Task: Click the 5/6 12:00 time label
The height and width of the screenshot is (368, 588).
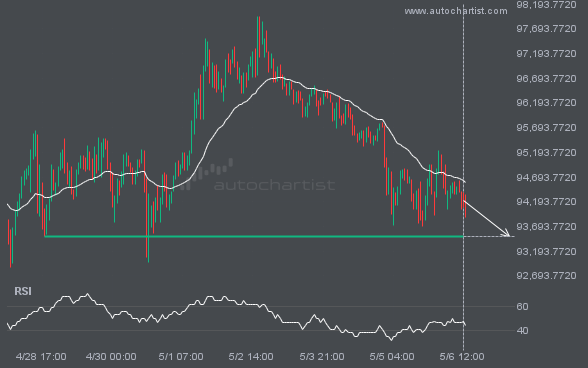Action: point(462,356)
